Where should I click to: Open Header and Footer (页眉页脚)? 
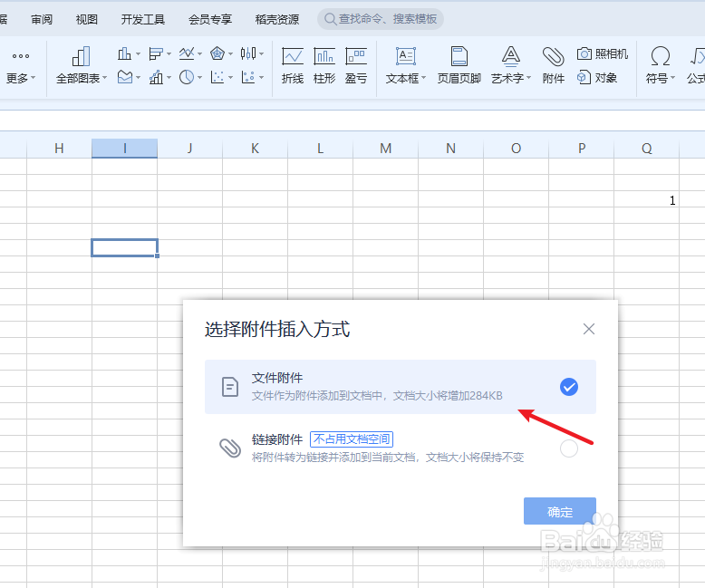(x=459, y=65)
